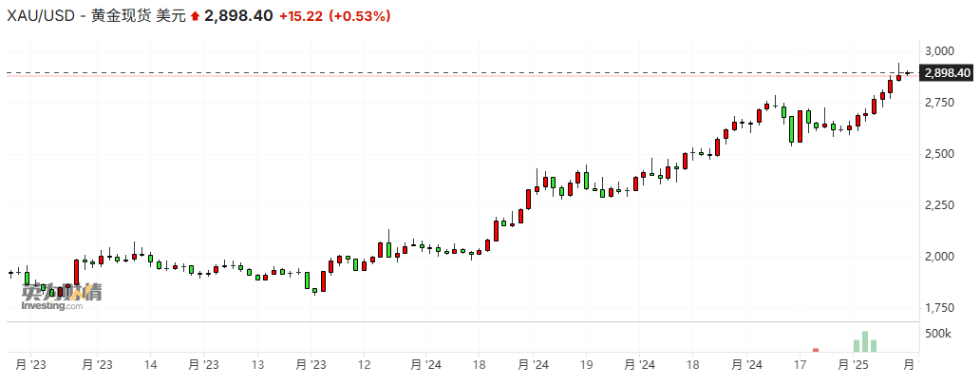
Task: Click the Investing.com watermark logo
Action: [x=60, y=297]
